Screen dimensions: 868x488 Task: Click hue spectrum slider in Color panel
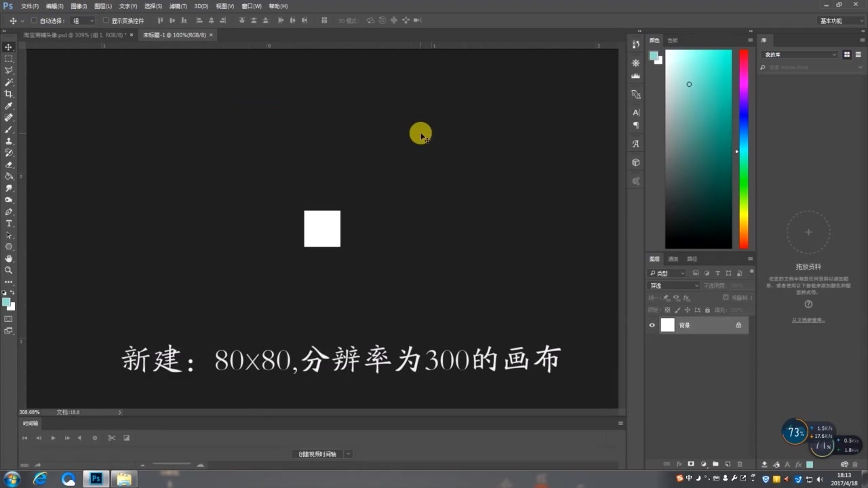(x=744, y=149)
